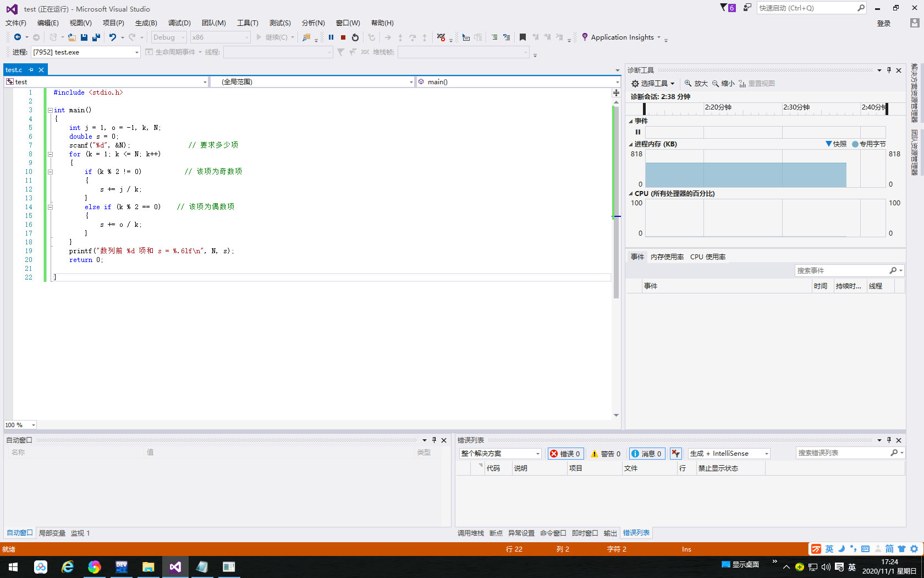The image size is (924, 578).
Task: Collapse the Events section in Diagnostic Tools
Action: [x=631, y=121]
